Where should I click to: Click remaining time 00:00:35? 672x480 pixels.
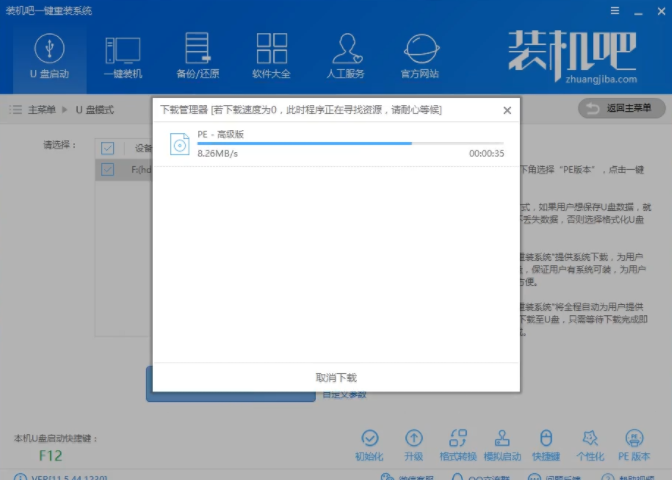coord(486,153)
